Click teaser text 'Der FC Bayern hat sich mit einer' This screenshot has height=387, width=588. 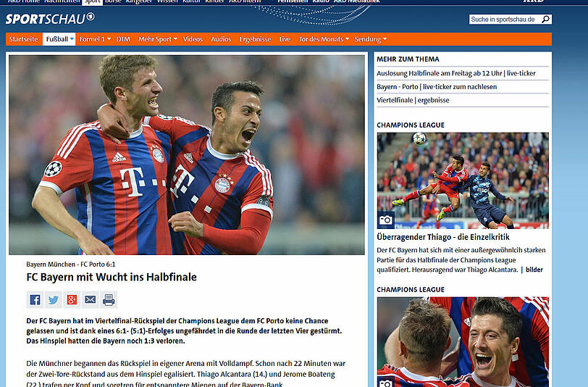(x=461, y=259)
